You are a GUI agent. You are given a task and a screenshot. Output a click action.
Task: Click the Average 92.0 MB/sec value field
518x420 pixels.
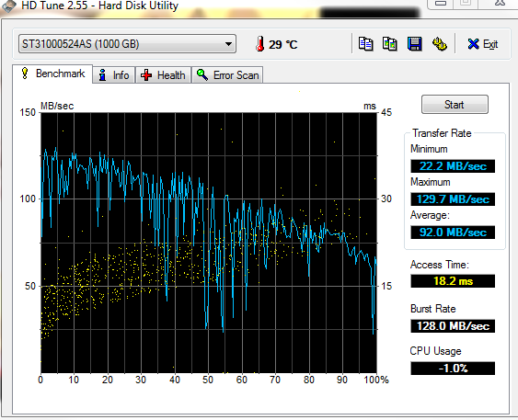(453, 233)
